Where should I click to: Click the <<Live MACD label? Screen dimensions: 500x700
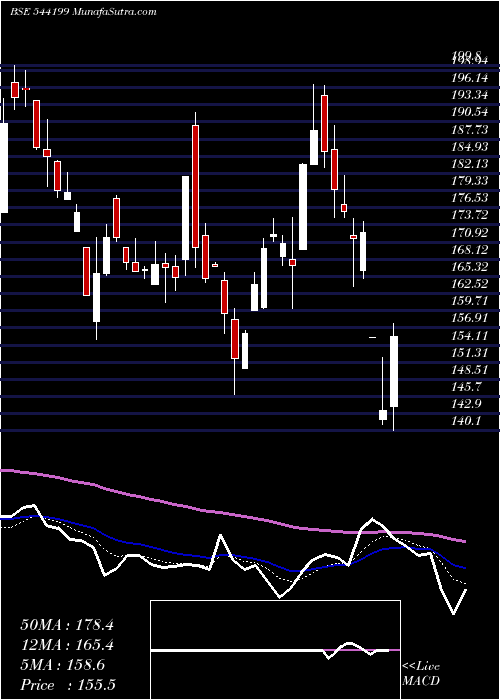tap(421, 674)
